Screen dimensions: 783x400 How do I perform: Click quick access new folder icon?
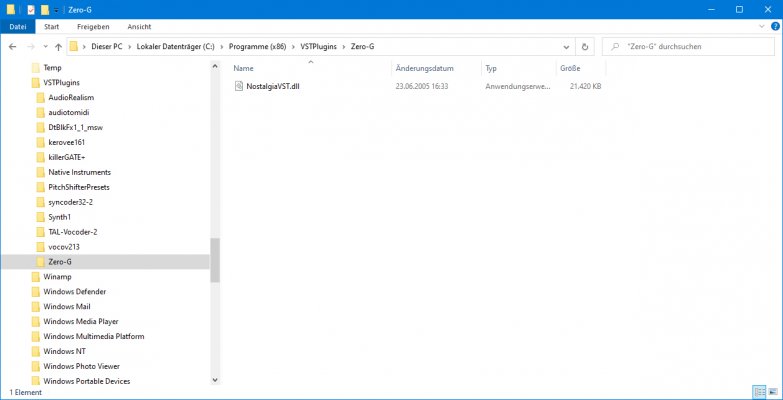click(45, 9)
